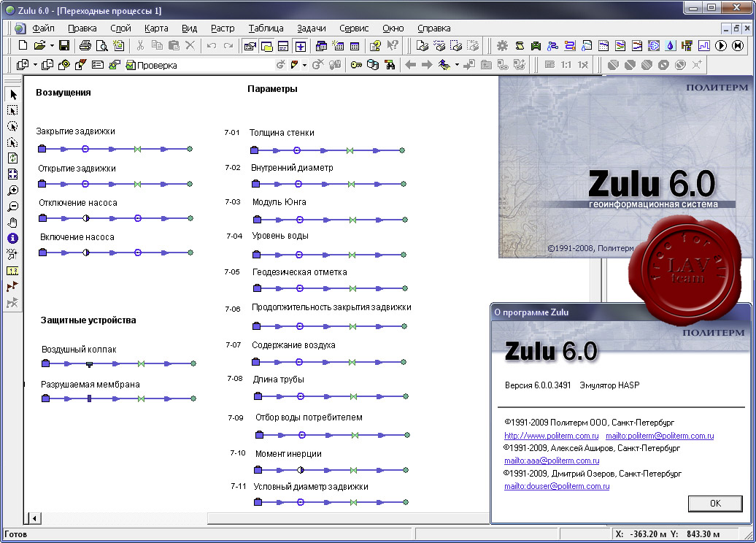Open the dropdown arrow beside the open folder
756x543 pixels.
click(52, 46)
